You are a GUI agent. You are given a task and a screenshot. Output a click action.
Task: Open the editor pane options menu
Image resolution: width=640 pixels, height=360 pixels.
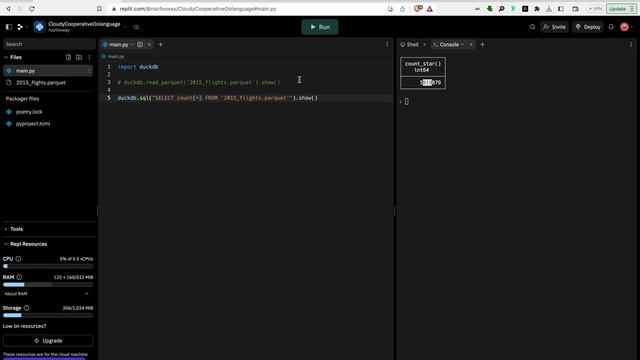click(x=387, y=44)
